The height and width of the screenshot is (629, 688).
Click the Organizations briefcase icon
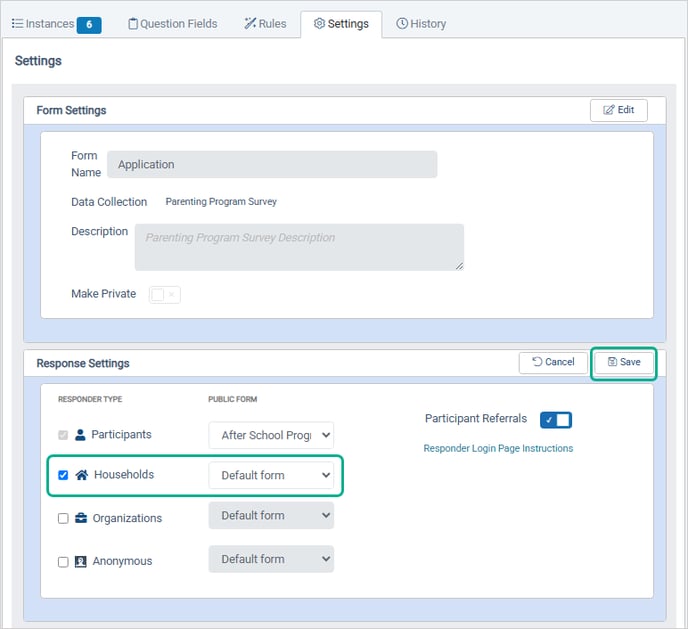81,518
